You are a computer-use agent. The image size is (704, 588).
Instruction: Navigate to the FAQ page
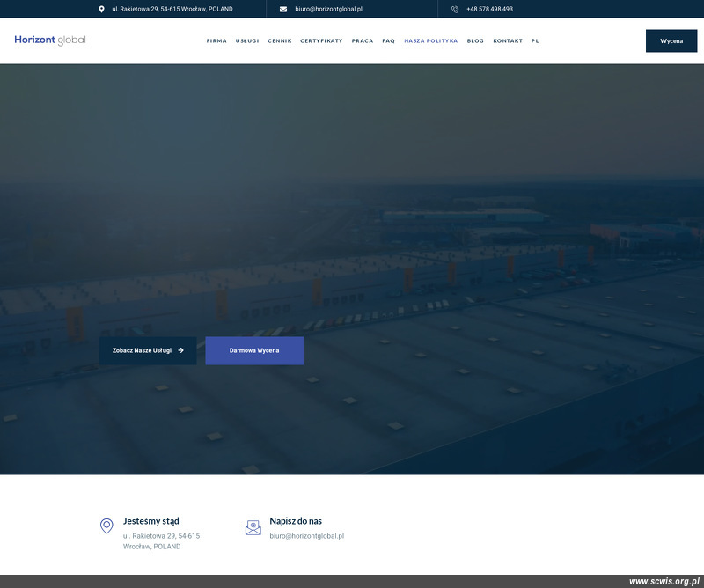click(388, 40)
